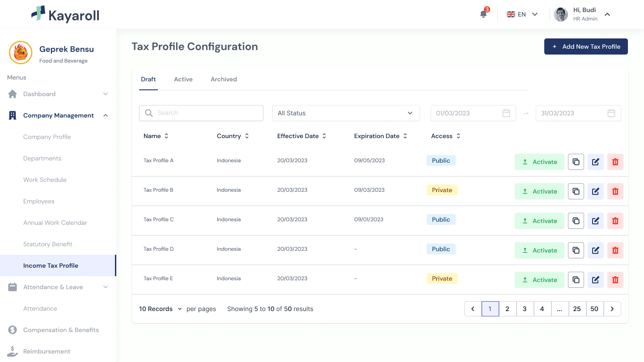Image resolution: width=644 pixels, height=362 pixels.
Task: Sort by Expiration Date column arrows
Action: tap(405, 136)
